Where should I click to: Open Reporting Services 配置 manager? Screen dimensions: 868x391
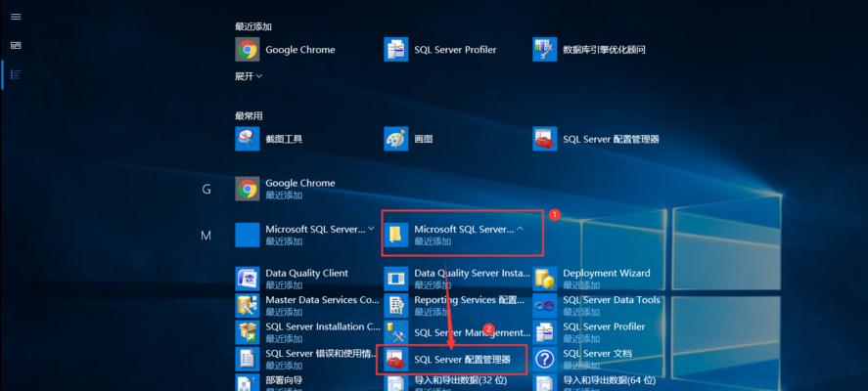[454, 305]
